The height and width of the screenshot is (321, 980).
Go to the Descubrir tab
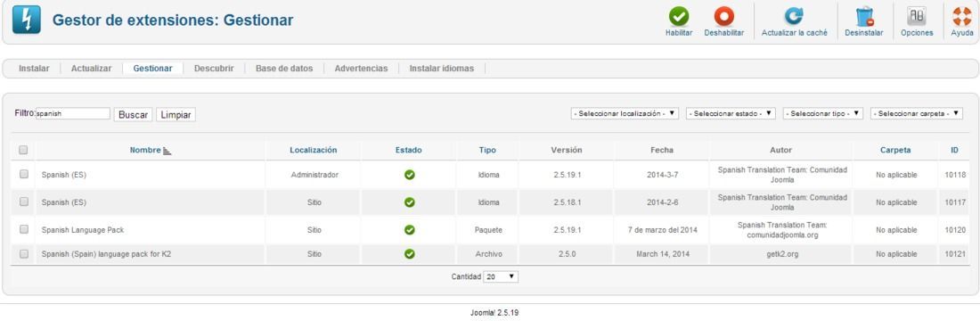point(214,69)
